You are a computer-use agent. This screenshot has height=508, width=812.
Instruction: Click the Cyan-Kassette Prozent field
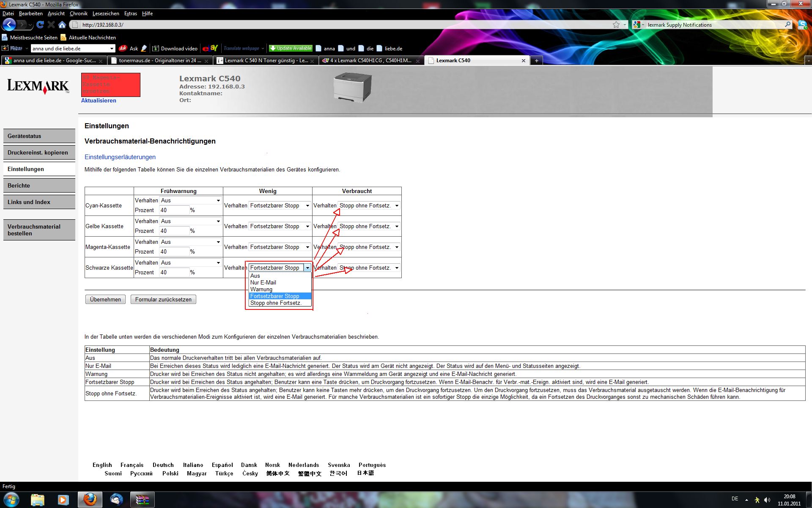(174, 210)
